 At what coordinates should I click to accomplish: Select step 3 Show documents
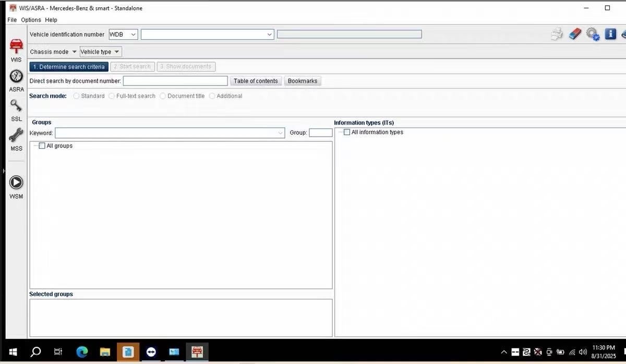tap(186, 67)
